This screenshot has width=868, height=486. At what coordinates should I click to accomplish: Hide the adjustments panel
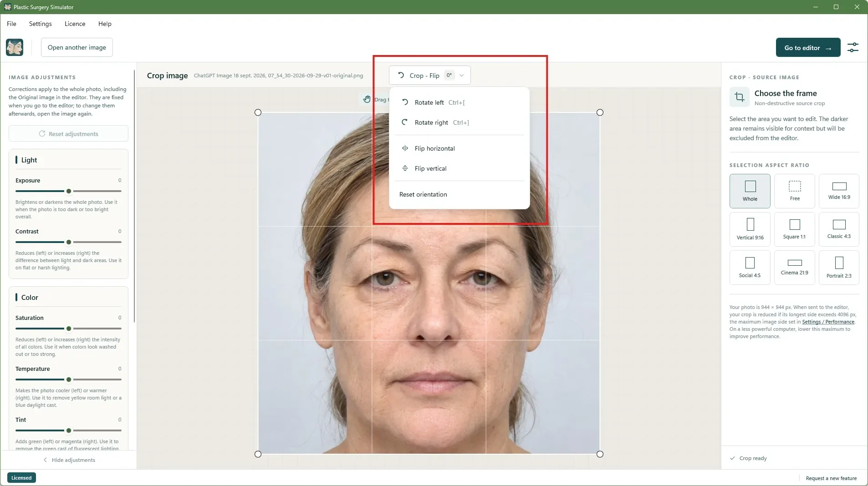tap(69, 460)
